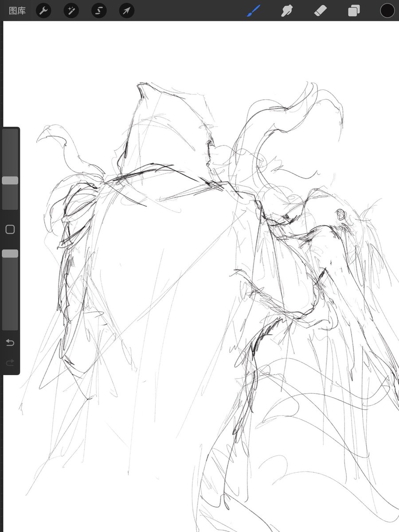Open the black color picker swatch
This screenshot has height=532, width=399.
point(387,11)
